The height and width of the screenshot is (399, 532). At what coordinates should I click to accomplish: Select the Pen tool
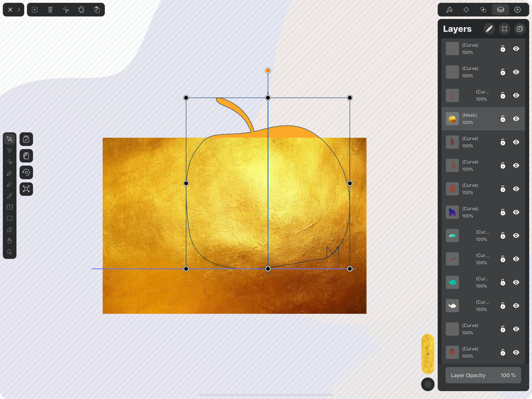[10, 173]
